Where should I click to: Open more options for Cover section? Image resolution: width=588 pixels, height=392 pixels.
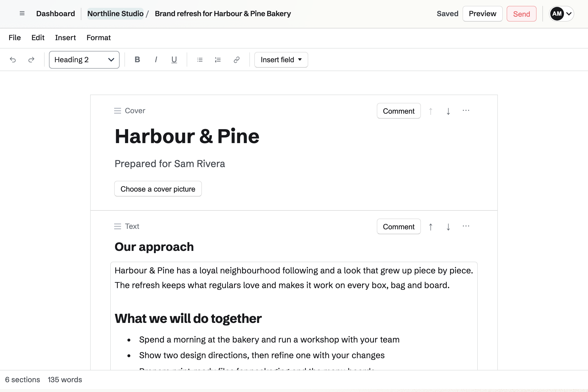coord(466,110)
